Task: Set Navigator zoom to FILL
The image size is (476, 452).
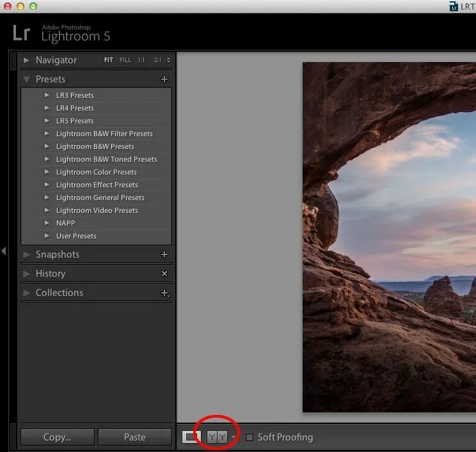Action: click(x=125, y=60)
